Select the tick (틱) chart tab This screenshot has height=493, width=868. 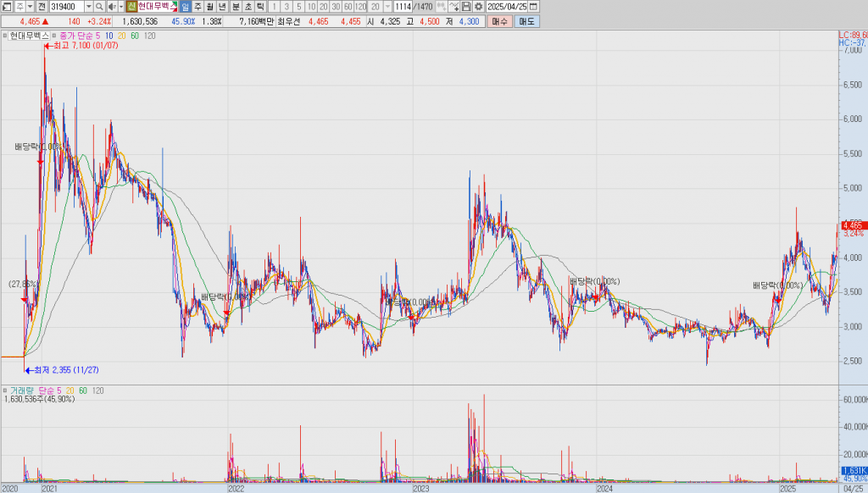(x=261, y=6)
